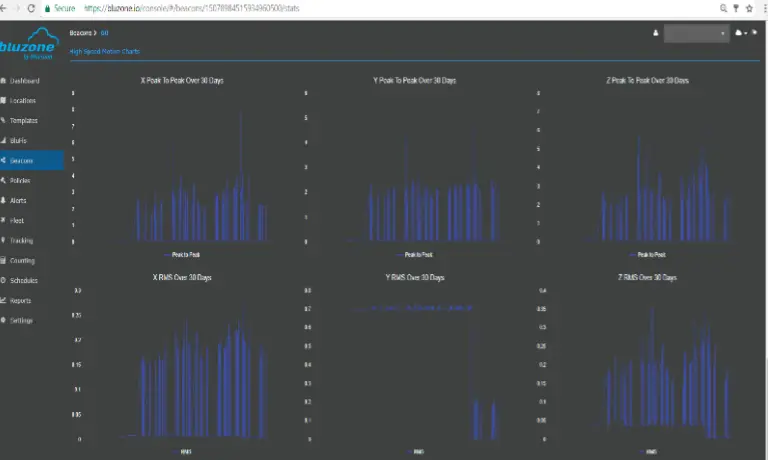Click the Secure padlock icon

pos(48,8)
